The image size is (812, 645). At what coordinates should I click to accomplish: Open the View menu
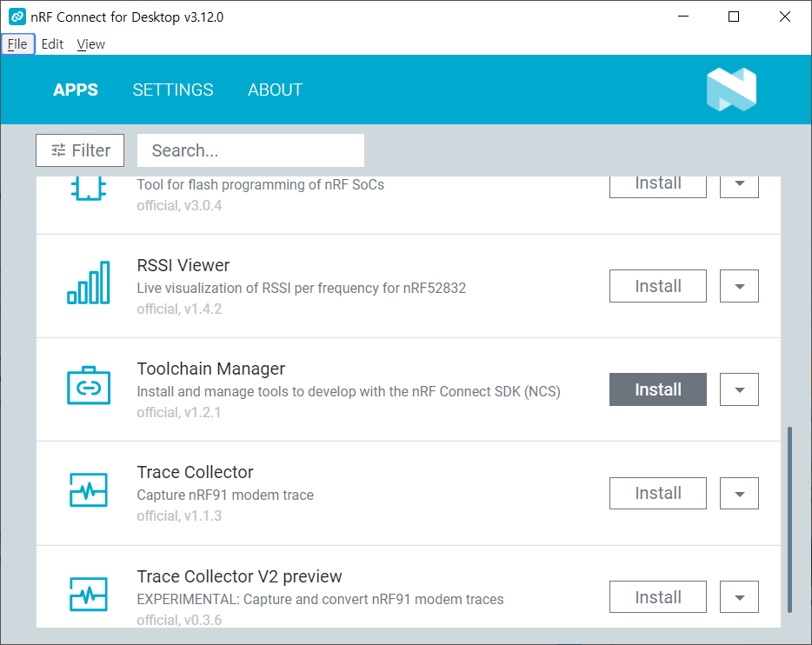coord(90,44)
